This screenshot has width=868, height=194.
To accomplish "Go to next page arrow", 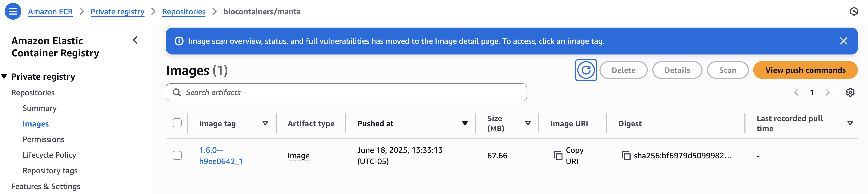I will click(827, 92).
